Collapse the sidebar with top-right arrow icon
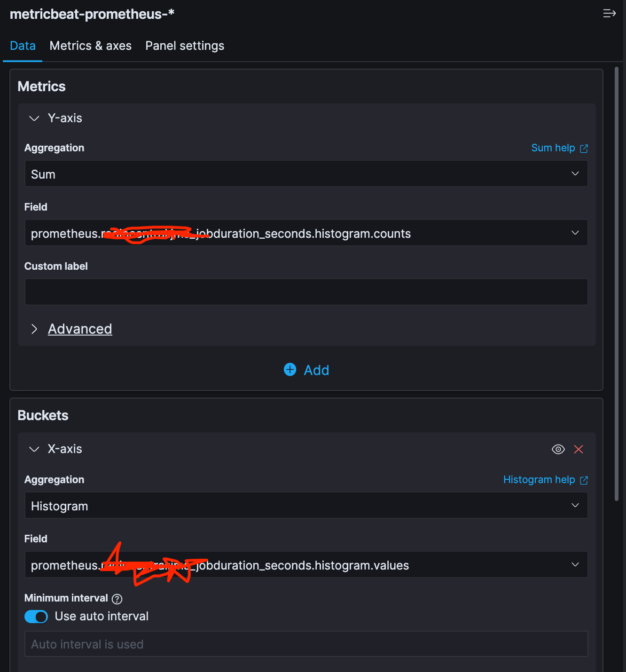Screen dimensions: 626x672 point(609,14)
